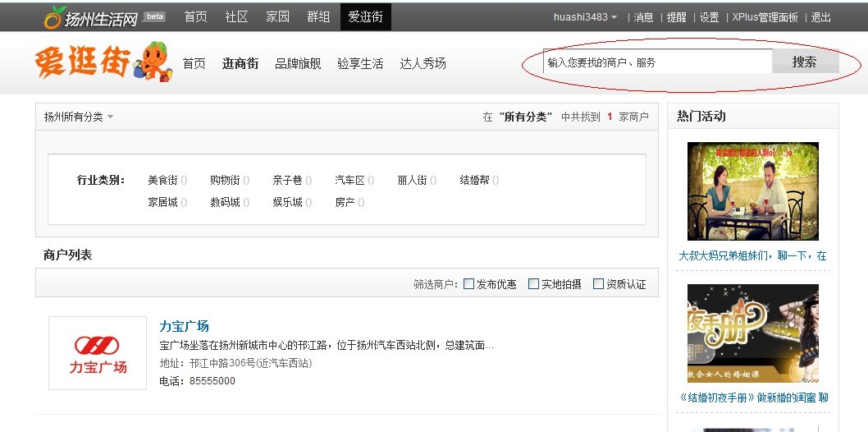868x432 pixels.
Task: Click the 扬州生活网 orange logo
Action: click(91, 18)
